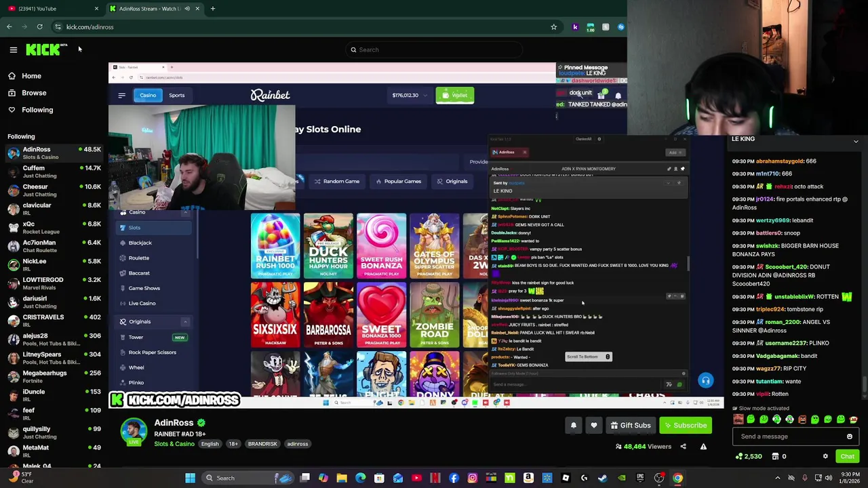Open Slots & Casino category link
Image resolution: width=868 pixels, height=488 pixels.
coord(174,444)
